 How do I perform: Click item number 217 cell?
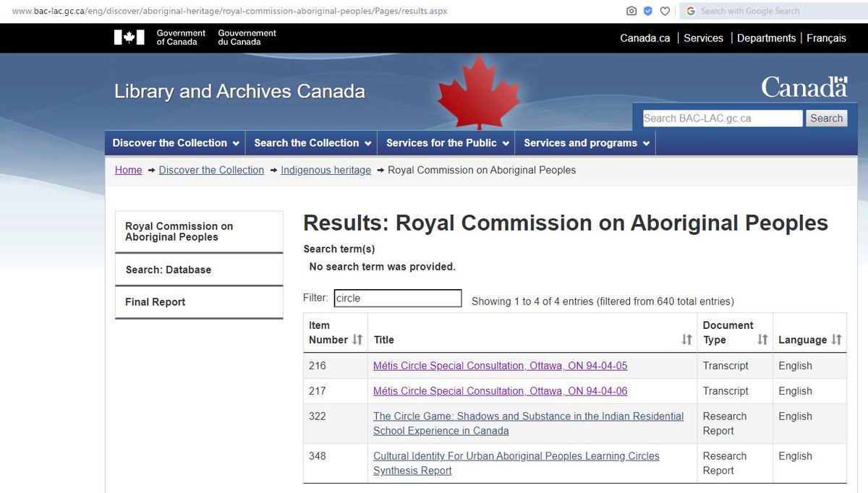pyautogui.click(x=336, y=391)
